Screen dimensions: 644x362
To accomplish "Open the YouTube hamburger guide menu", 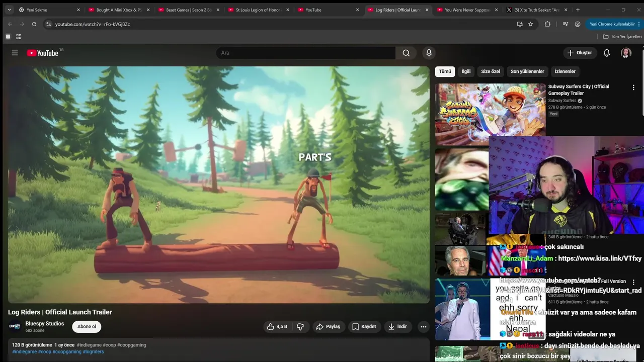I will [15, 53].
